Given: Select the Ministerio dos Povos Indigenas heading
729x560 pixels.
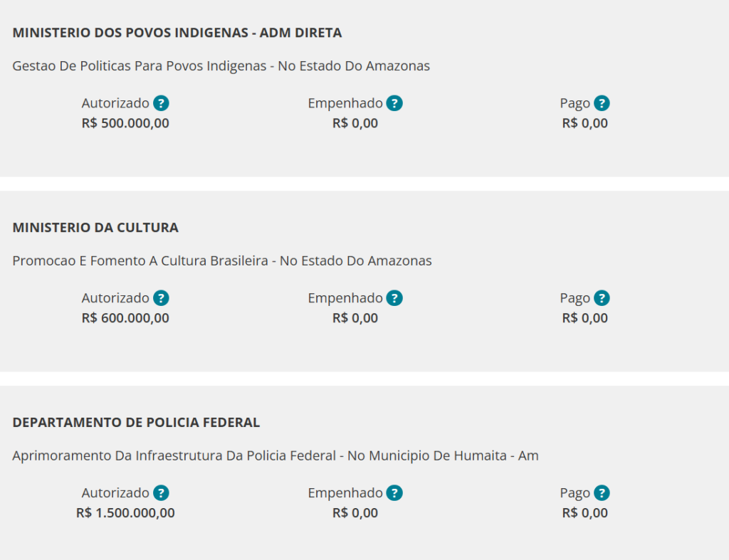Looking at the screenshot, I should [177, 33].
